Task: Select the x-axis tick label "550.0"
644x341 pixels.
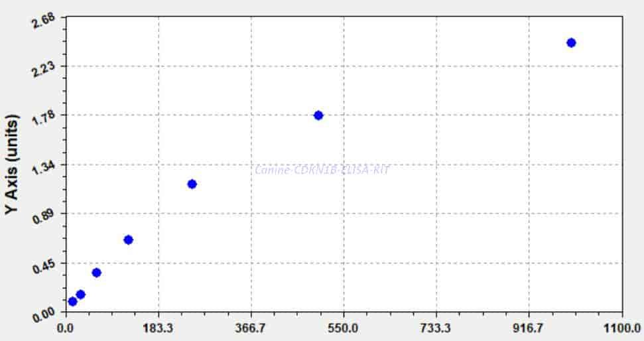Action: [344, 328]
